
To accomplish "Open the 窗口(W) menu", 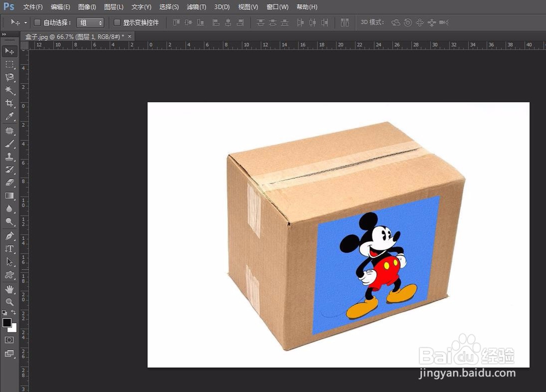I will pos(277,7).
